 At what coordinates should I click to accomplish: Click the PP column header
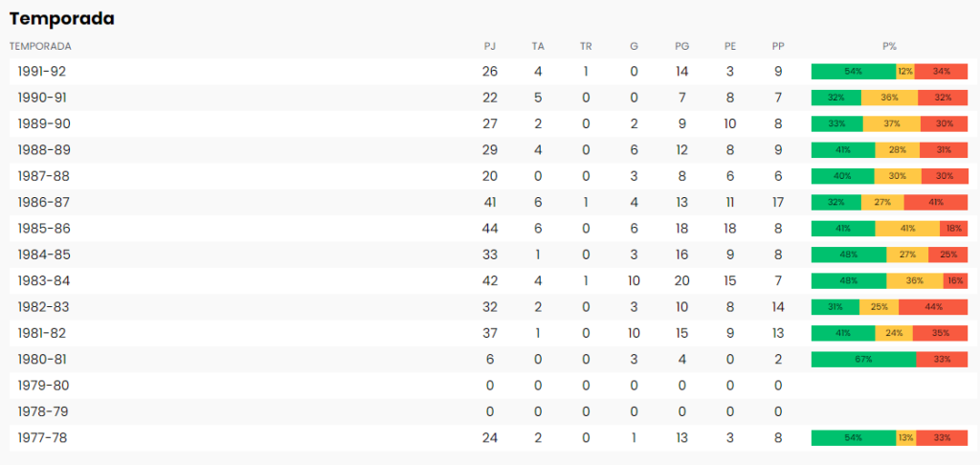(x=777, y=46)
